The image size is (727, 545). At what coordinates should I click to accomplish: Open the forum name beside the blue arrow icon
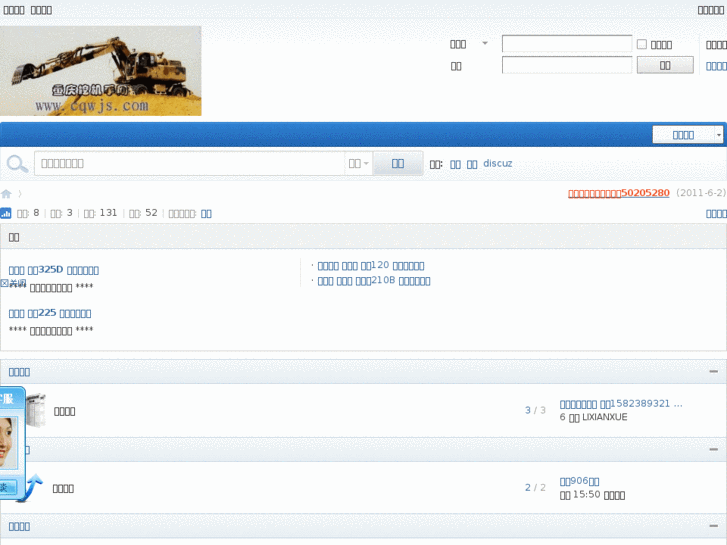(63, 488)
